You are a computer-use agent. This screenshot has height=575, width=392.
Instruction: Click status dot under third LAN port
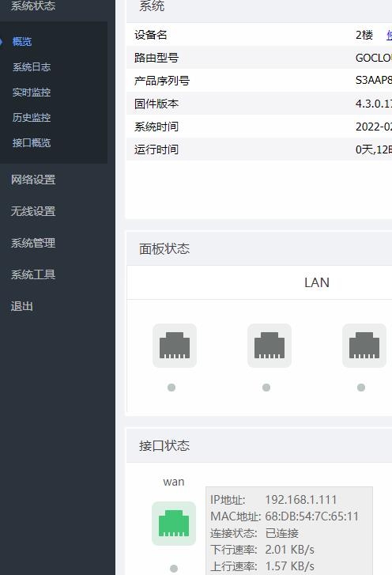[x=361, y=388]
